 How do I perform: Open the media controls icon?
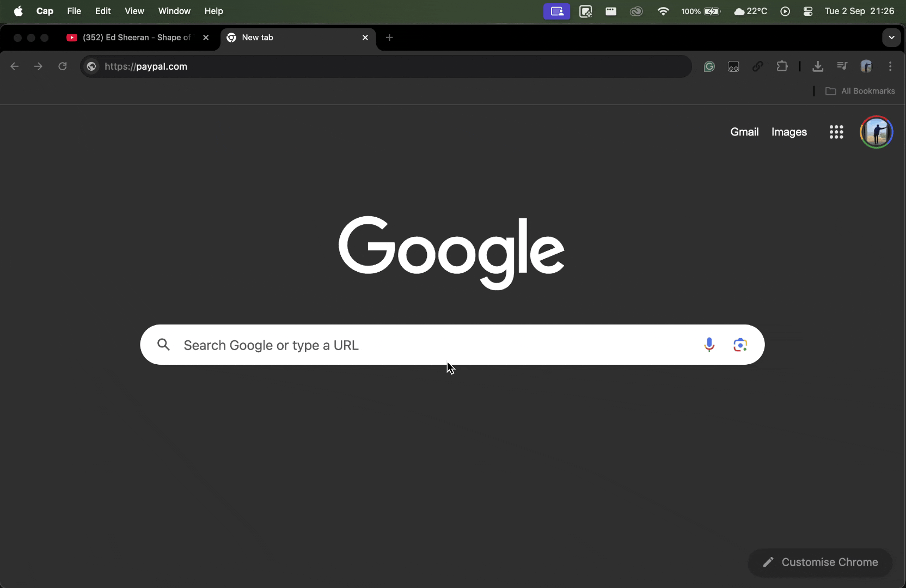click(x=842, y=66)
